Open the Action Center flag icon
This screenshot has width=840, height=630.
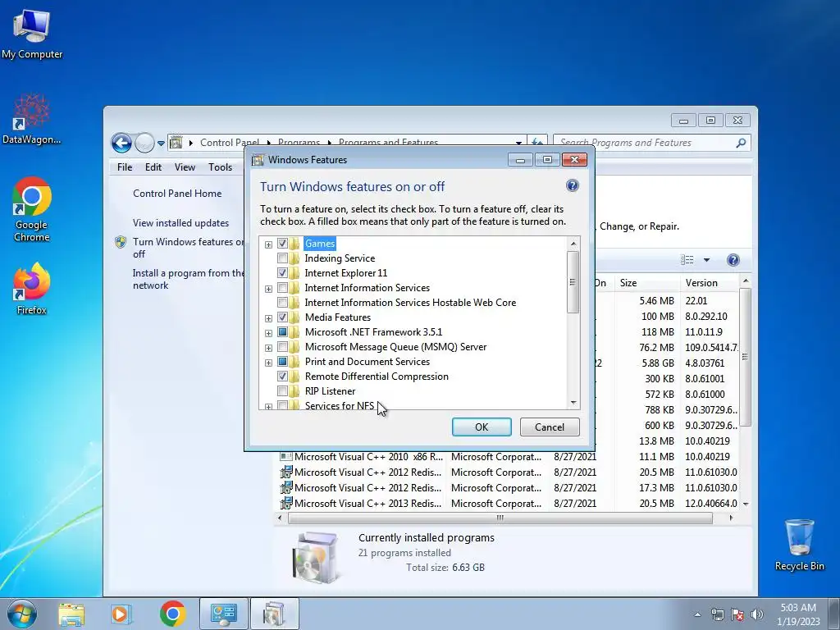pyautogui.click(x=737, y=614)
